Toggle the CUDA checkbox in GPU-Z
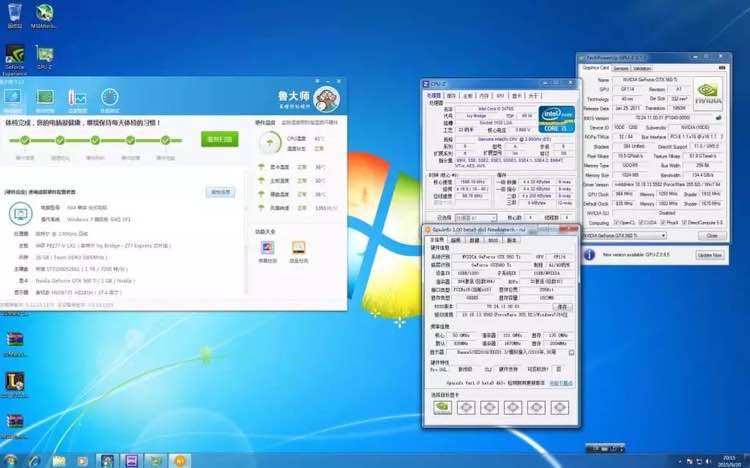 (640, 223)
